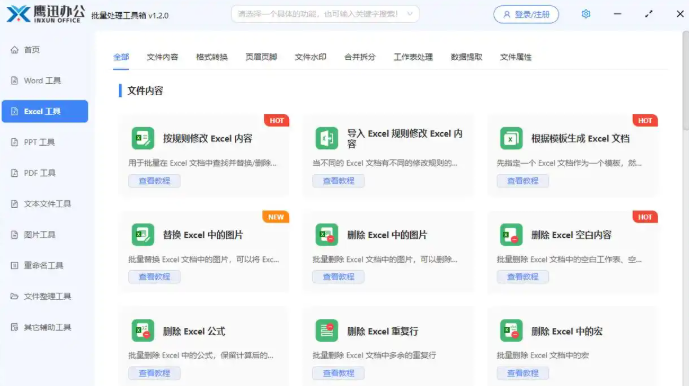Viewport: 689px width, 386px height.
Task: Open 根据模板生成 Excel 文档 icon
Action: click(x=511, y=138)
